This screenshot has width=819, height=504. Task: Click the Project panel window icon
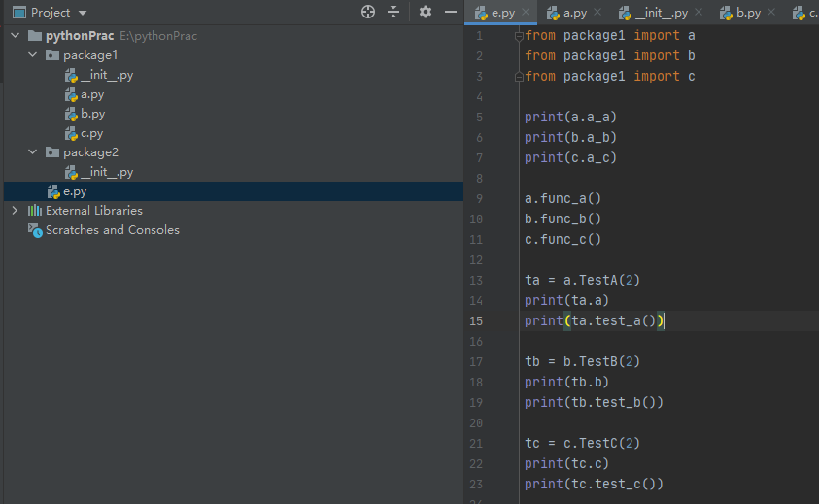point(19,12)
